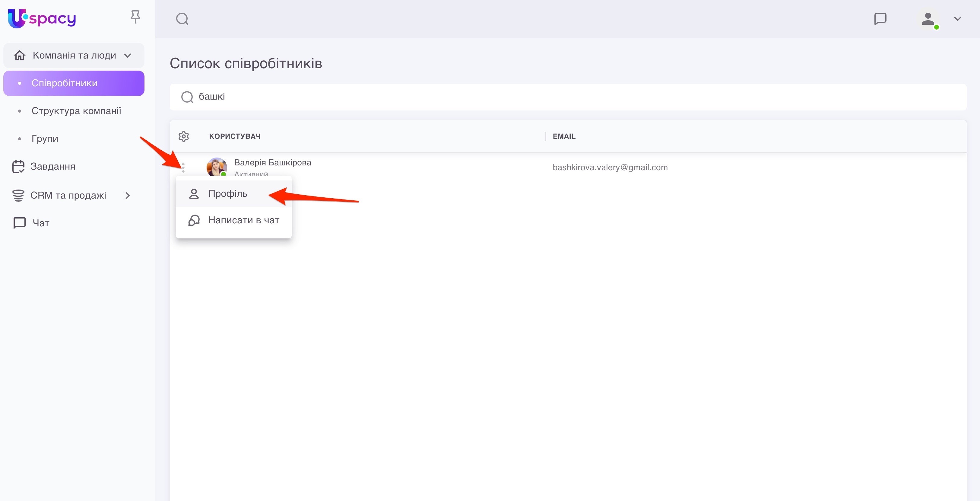The image size is (980, 501).
Task: Go to Групи section
Action: [x=45, y=139]
